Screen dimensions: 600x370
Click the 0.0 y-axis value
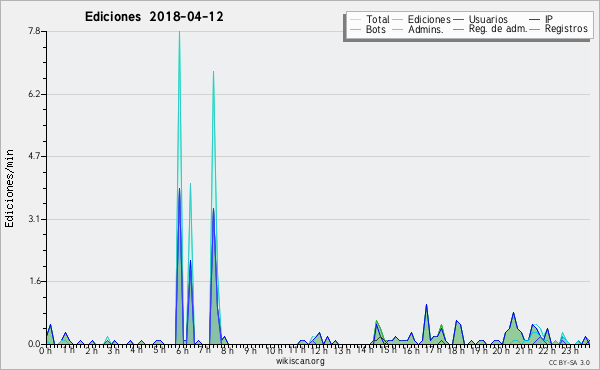point(34,344)
